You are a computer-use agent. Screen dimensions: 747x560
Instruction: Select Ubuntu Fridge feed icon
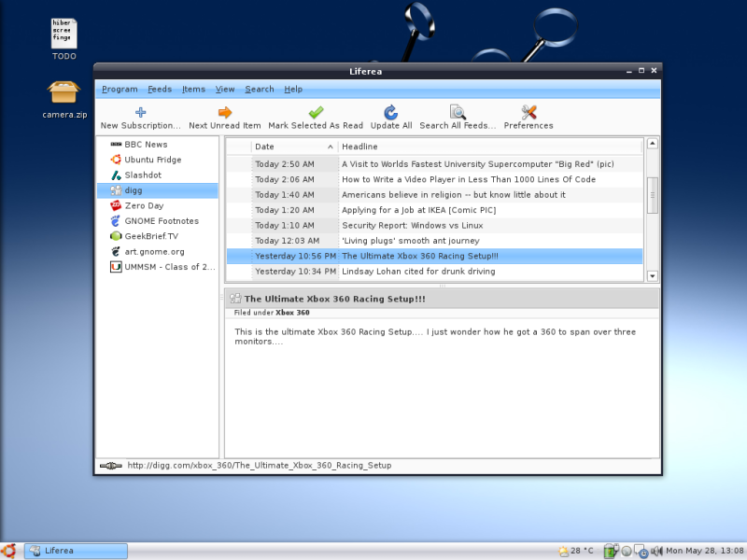pyautogui.click(x=116, y=160)
